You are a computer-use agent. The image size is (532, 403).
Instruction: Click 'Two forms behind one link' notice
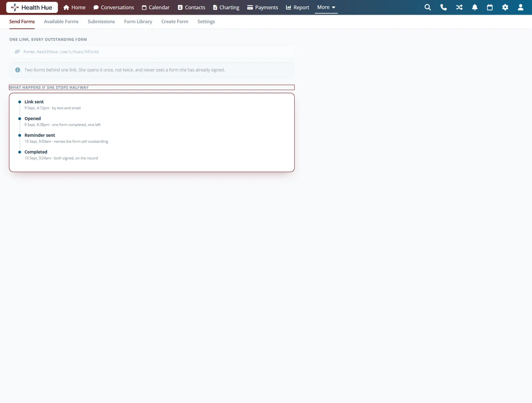pos(152,70)
